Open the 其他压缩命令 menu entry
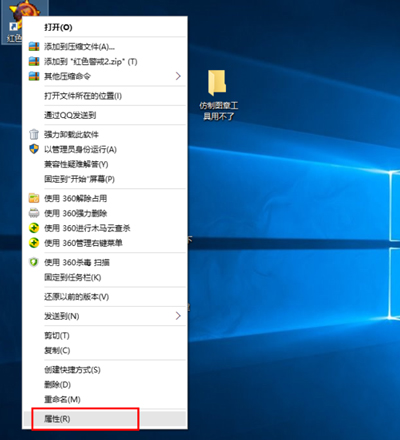400x440 pixels. point(104,76)
